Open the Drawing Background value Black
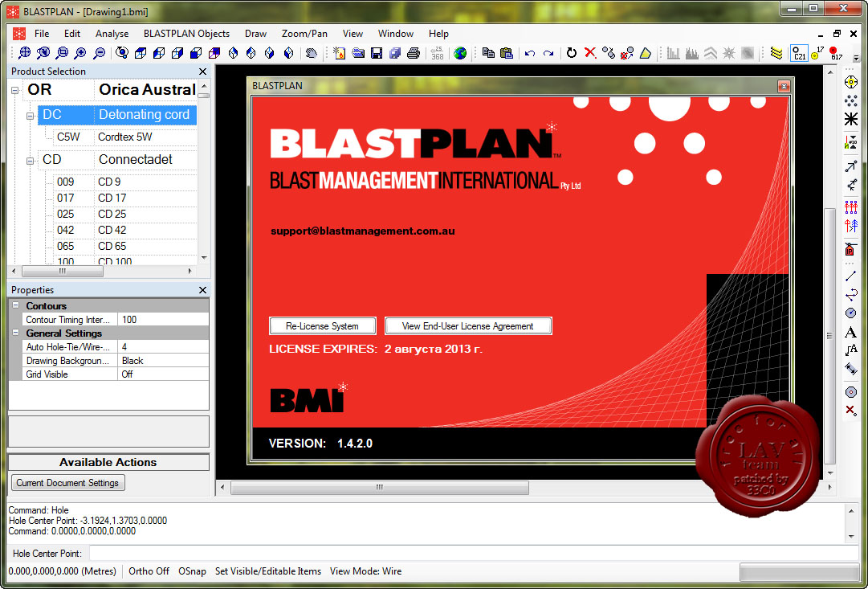 pos(165,361)
